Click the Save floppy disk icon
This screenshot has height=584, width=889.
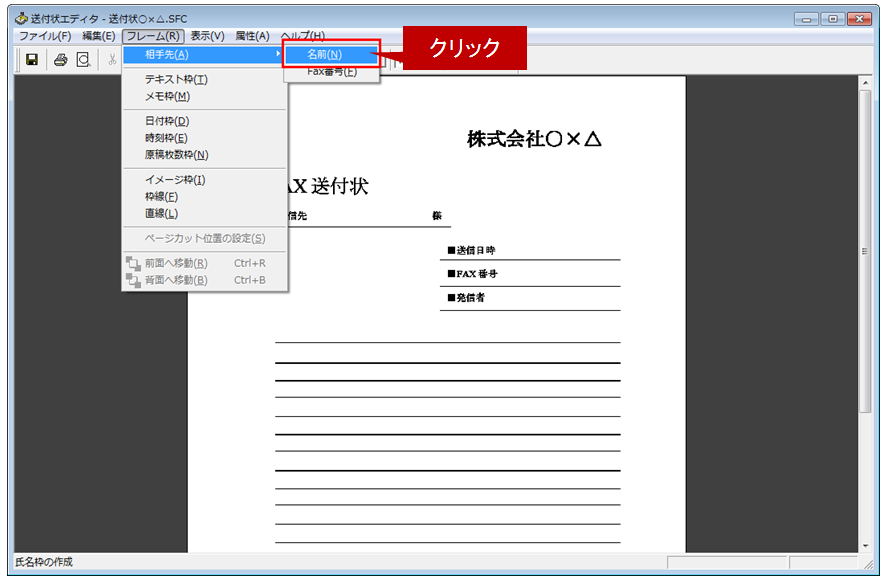(x=32, y=59)
